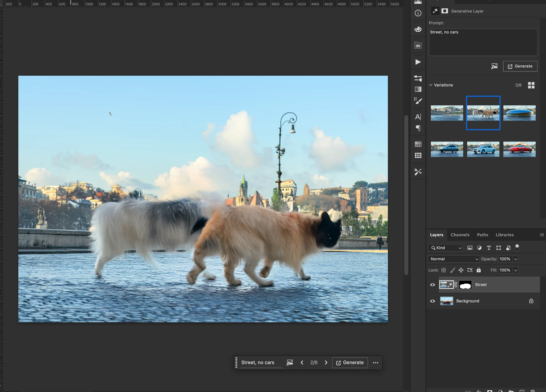This screenshot has height=392, width=546.
Task: Open the Paragraph panel icon
Action: (x=418, y=128)
